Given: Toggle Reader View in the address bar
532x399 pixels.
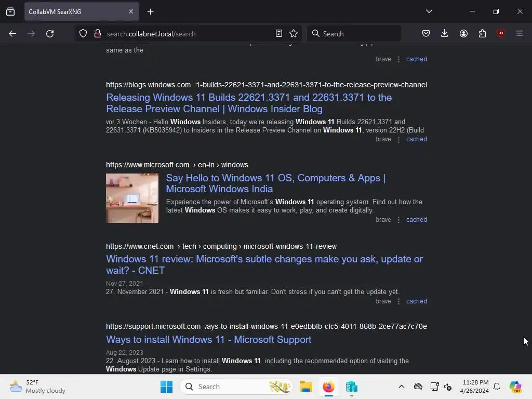Looking at the screenshot, I should [279, 34].
